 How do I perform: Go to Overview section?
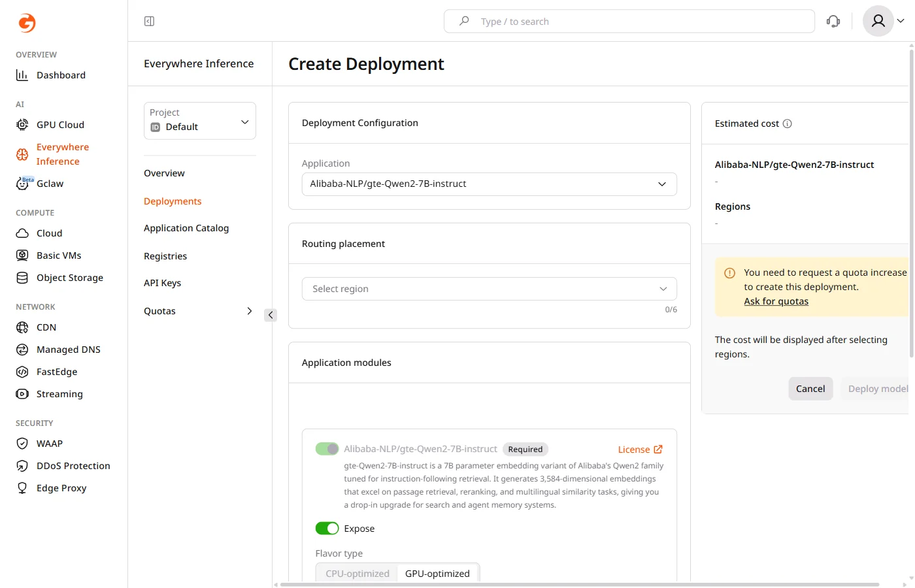pos(164,173)
